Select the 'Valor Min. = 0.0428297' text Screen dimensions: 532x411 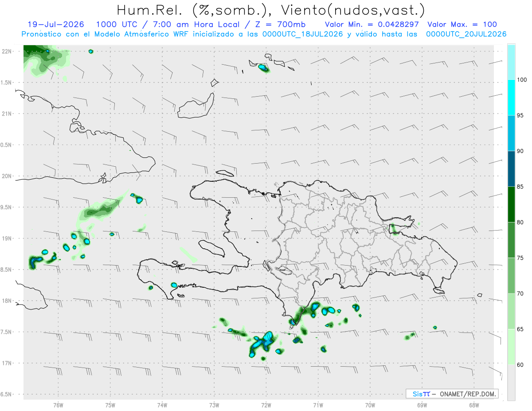(x=373, y=24)
